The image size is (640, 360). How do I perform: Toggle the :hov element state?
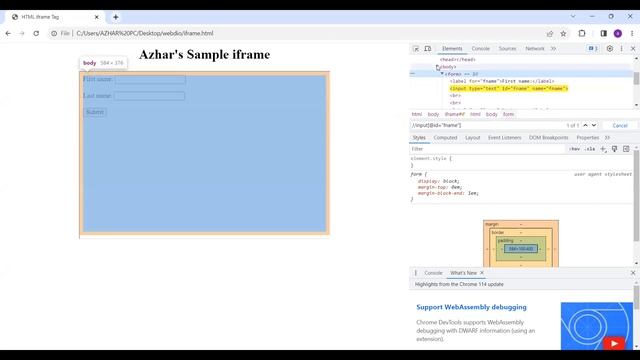click(x=575, y=149)
